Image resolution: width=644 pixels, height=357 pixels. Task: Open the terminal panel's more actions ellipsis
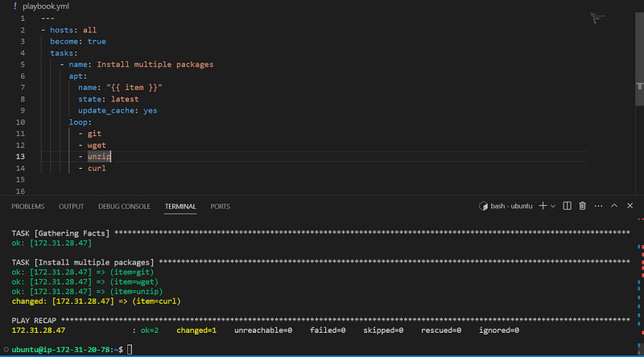[597, 206]
